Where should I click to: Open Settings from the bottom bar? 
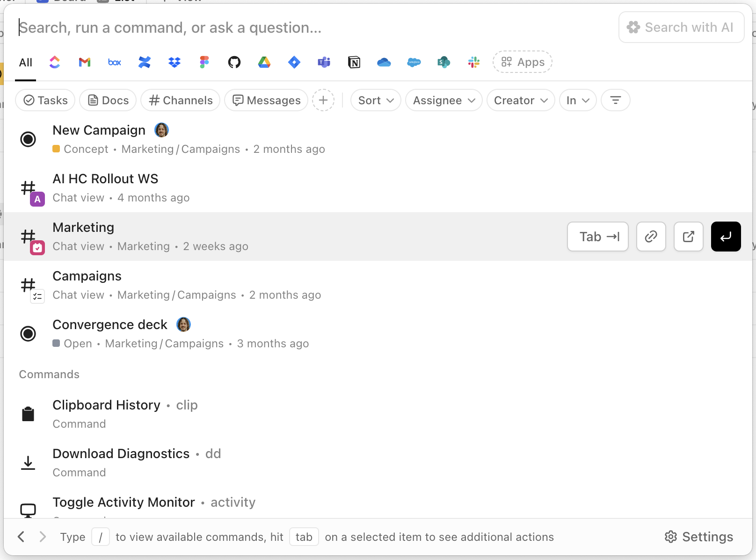tap(698, 537)
